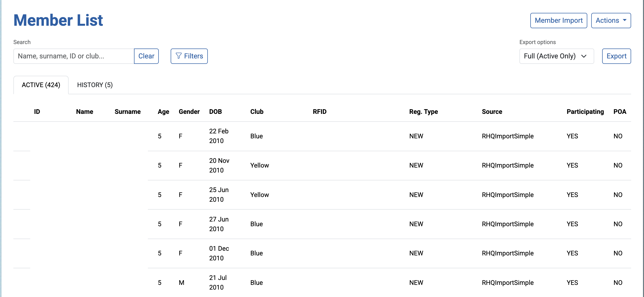Screen dimensions: 644x297
Task: Click NEW reg type in the 25 Jun row
Action: coord(416,195)
